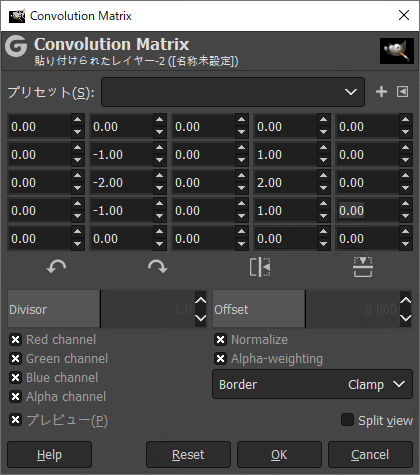The width and height of the screenshot is (420, 475).
Task: Decrement the 2.00 cell with down arrow
Action: pyautogui.click(x=323, y=188)
